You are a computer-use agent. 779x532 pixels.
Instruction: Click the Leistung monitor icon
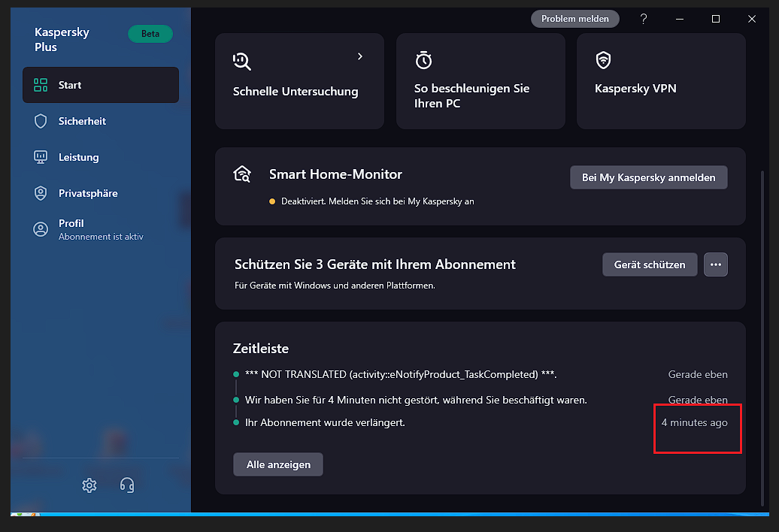point(41,157)
